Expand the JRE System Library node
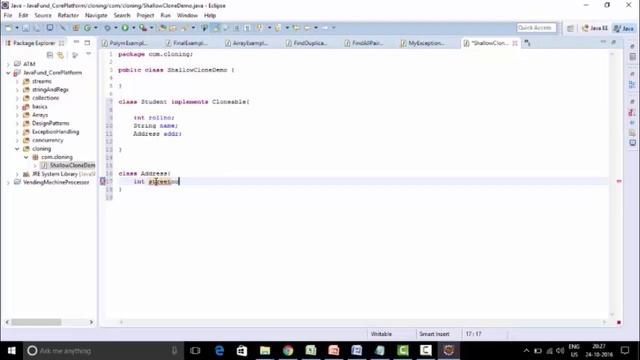Viewport: 640px width, 360px height. click(17, 174)
